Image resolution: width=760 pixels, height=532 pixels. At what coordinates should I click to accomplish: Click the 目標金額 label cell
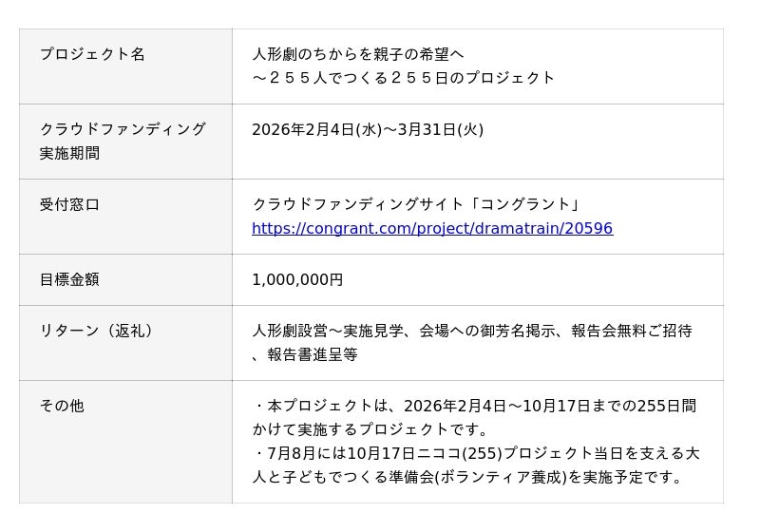pyautogui.click(x=69, y=279)
